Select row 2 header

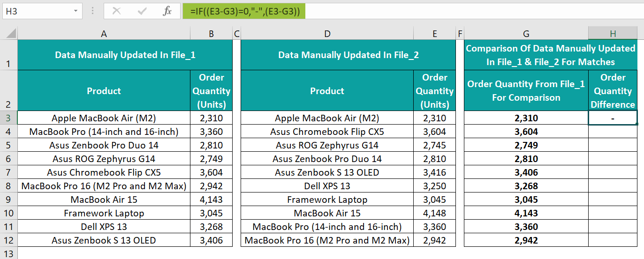(9, 90)
